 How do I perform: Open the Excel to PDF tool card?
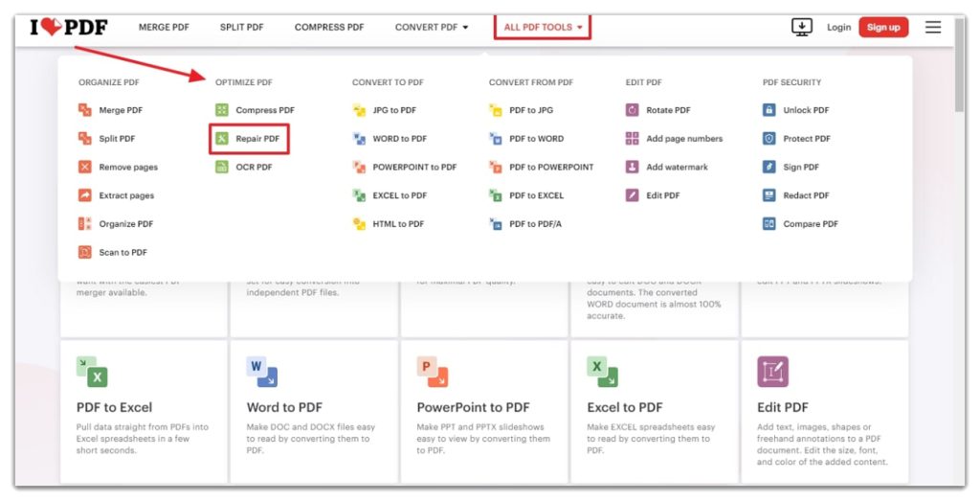click(654, 411)
